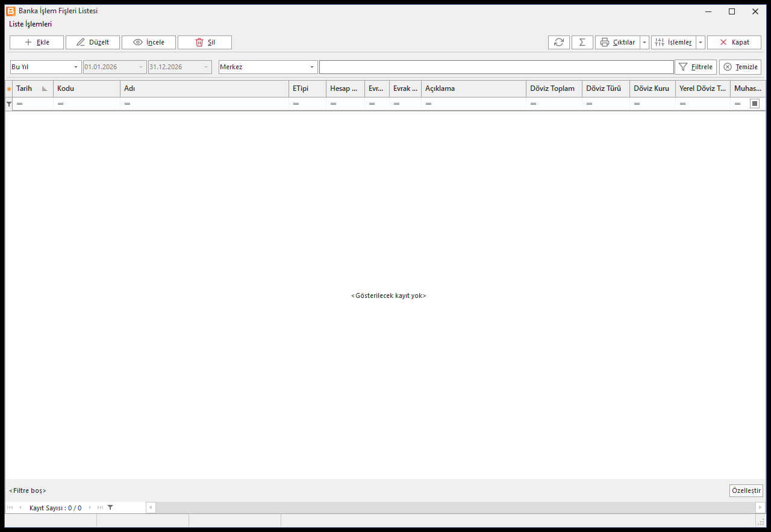Click the Düzelt edit button
This screenshot has height=532, width=771.
(x=93, y=42)
